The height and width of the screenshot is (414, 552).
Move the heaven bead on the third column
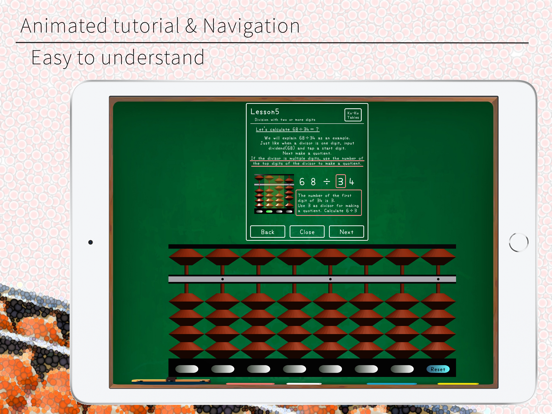click(x=258, y=257)
